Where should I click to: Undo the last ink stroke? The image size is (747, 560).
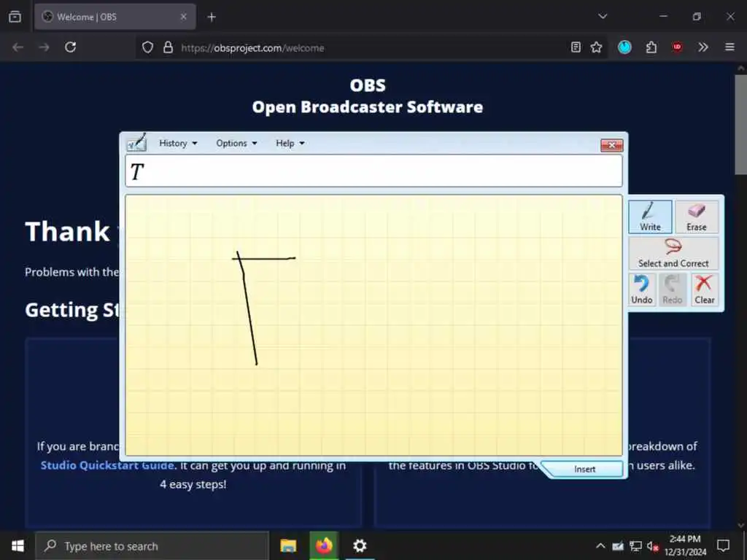click(x=642, y=289)
